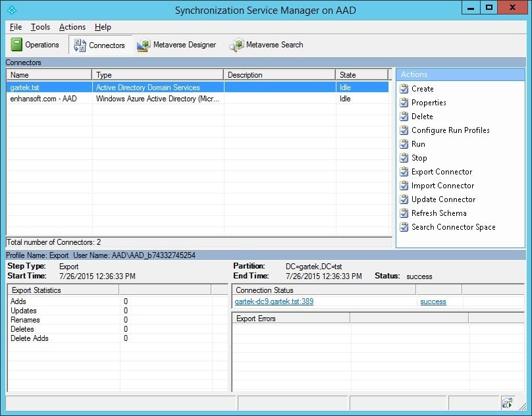Click the application icon in title bar

(x=12, y=10)
